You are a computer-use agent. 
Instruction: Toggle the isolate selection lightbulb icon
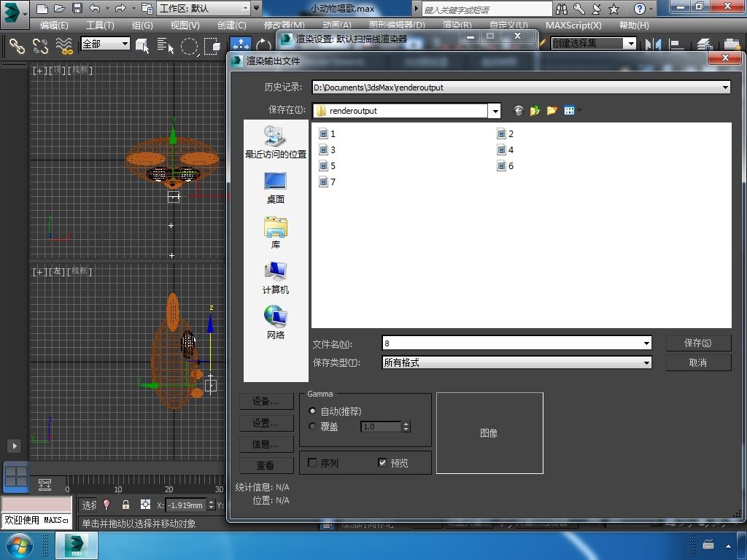107,505
